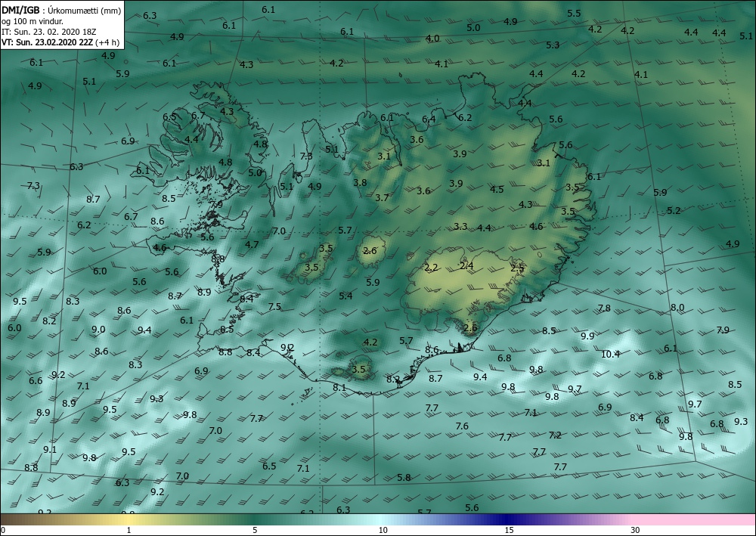Click the 9.0 value west of Reykjanes
The image size is (756, 536).
(98, 329)
